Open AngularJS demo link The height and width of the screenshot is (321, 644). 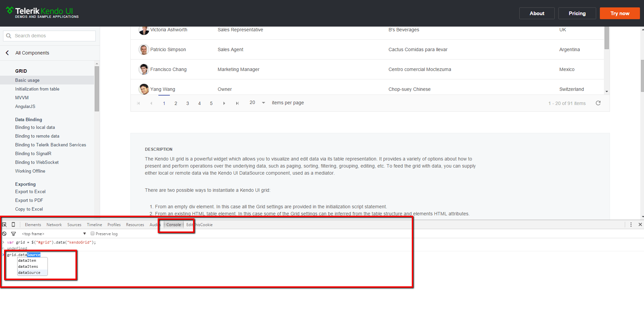[25, 106]
